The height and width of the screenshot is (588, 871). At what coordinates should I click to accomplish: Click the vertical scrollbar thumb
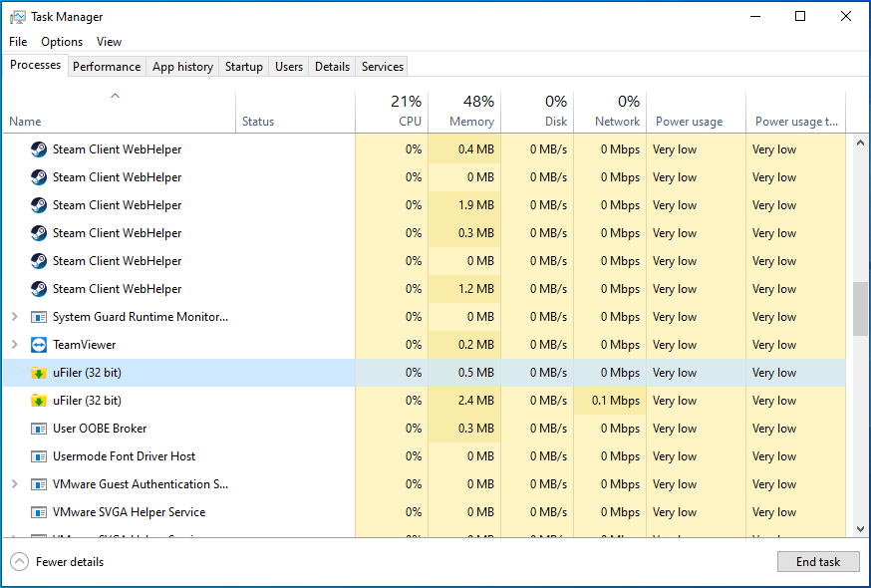click(x=859, y=309)
